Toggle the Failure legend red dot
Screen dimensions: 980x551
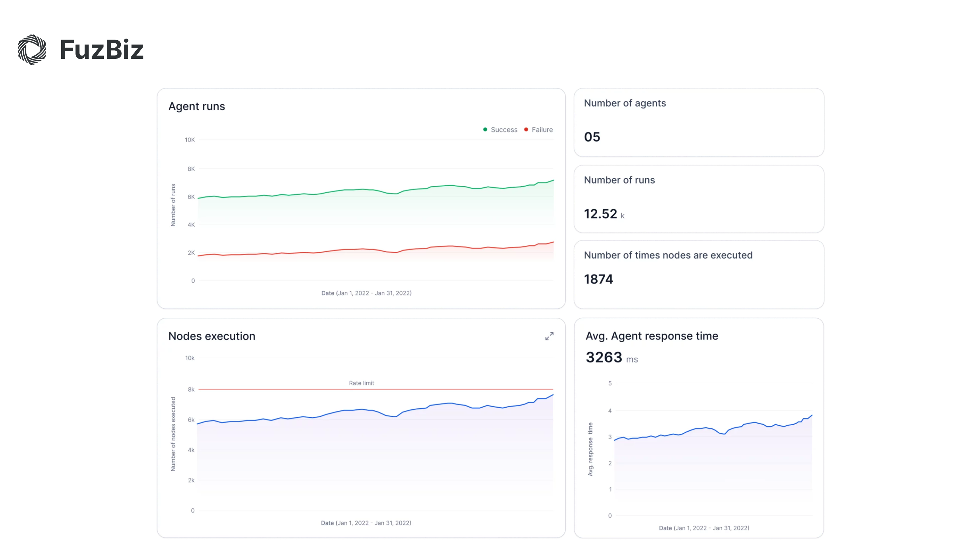(526, 130)
